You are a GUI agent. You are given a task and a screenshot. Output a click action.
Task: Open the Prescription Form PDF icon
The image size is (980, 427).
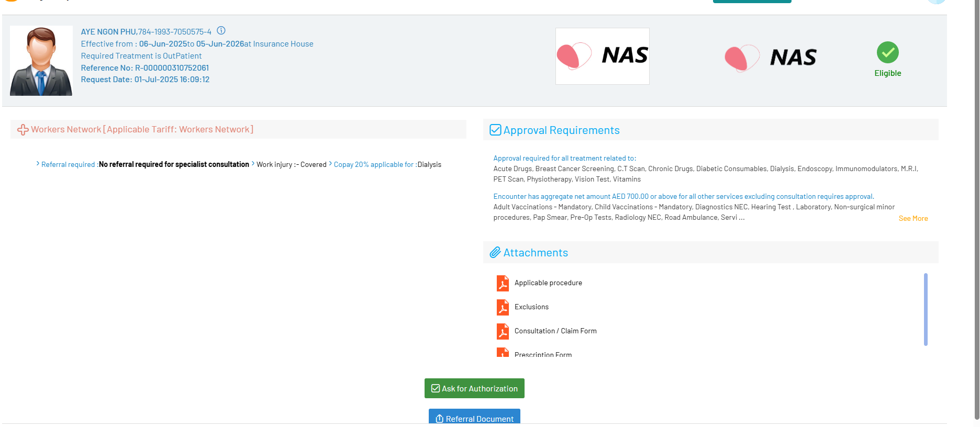[503, 352]
